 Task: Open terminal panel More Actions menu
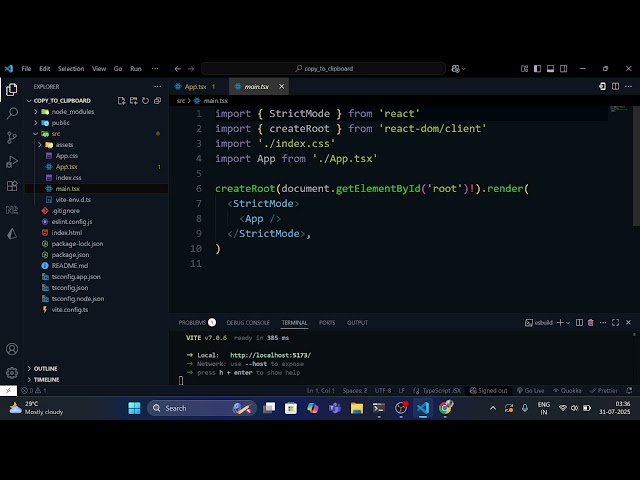603,322
